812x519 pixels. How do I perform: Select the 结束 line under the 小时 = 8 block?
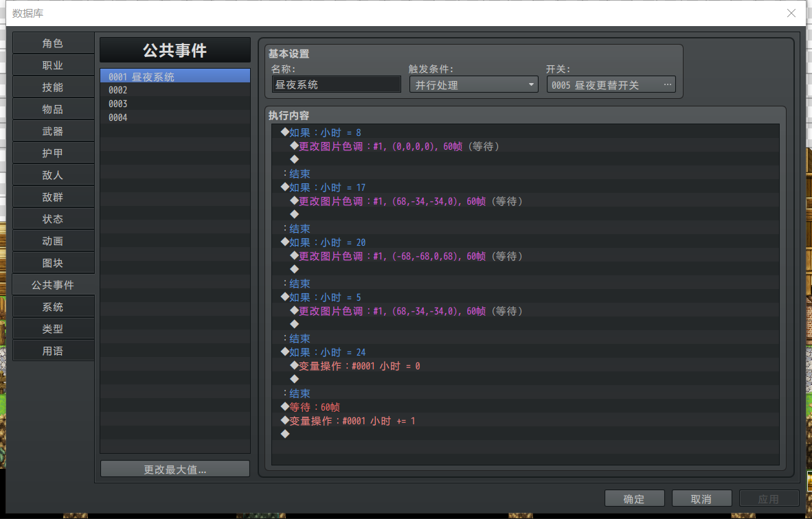pos(526,174)
